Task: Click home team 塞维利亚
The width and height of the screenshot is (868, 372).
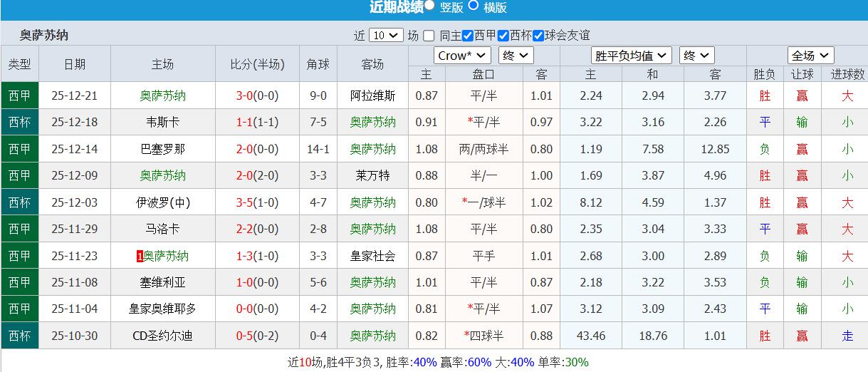Action: click(x=162, y=282)
